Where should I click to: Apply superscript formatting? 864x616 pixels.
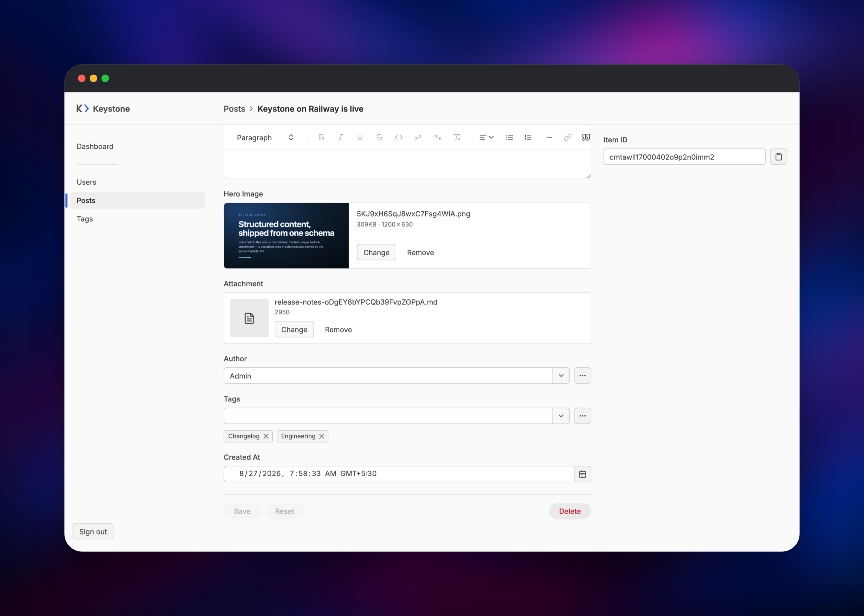tap(418, 137)
